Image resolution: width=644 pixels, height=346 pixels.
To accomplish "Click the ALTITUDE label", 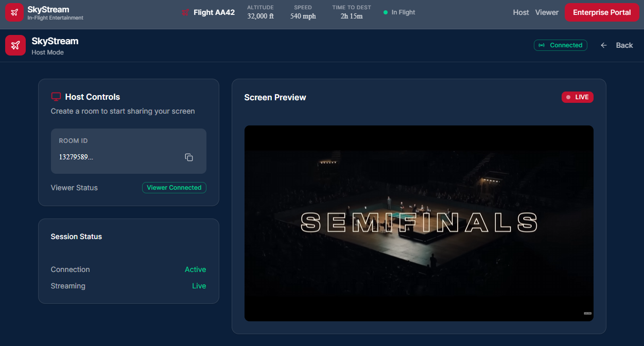I will point(260,8).
